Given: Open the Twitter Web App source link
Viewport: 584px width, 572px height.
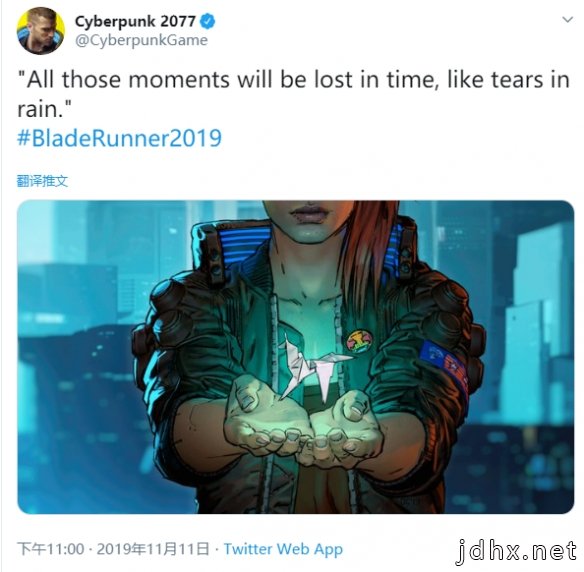Looking at the screenshot, I should (283, 549).
